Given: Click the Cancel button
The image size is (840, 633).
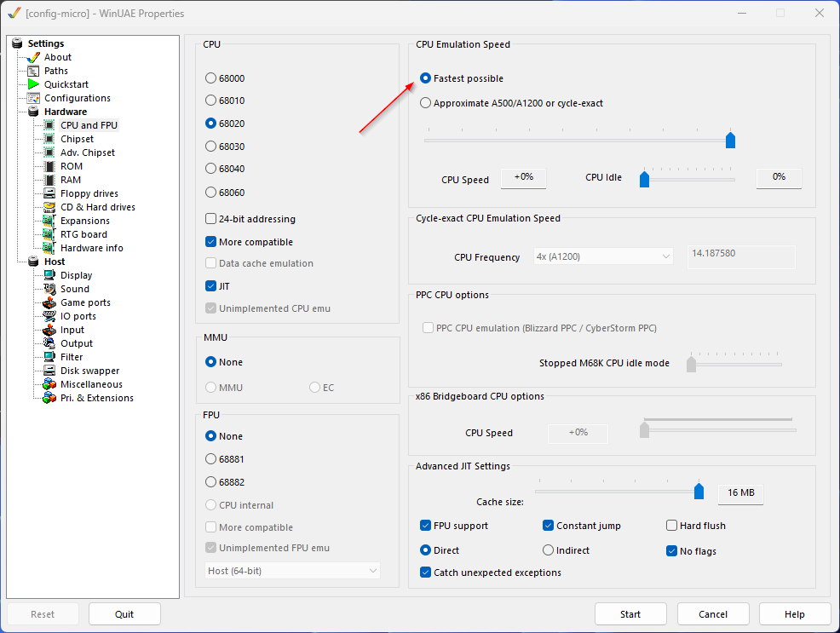Looking at the screenshot, I should (x=713, y=614).
